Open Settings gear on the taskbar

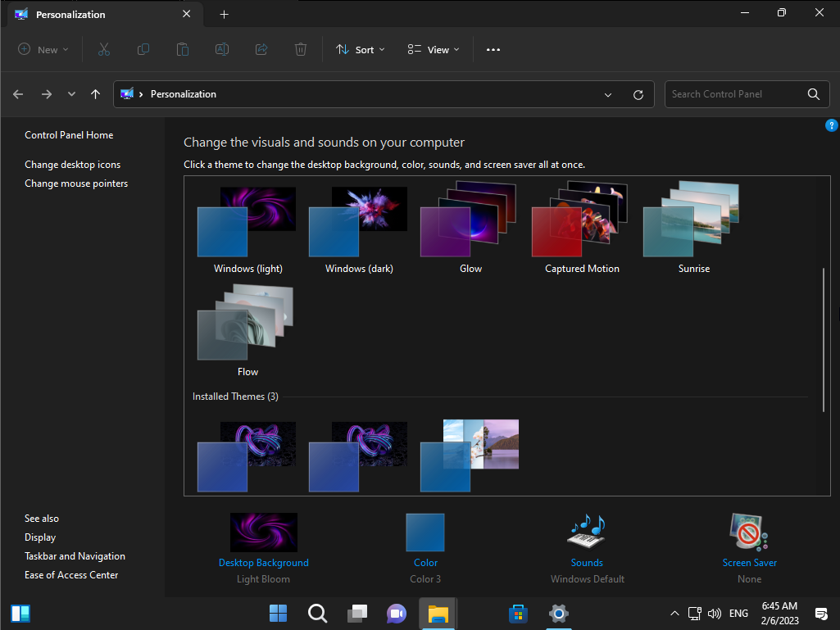tap(558, 614)
